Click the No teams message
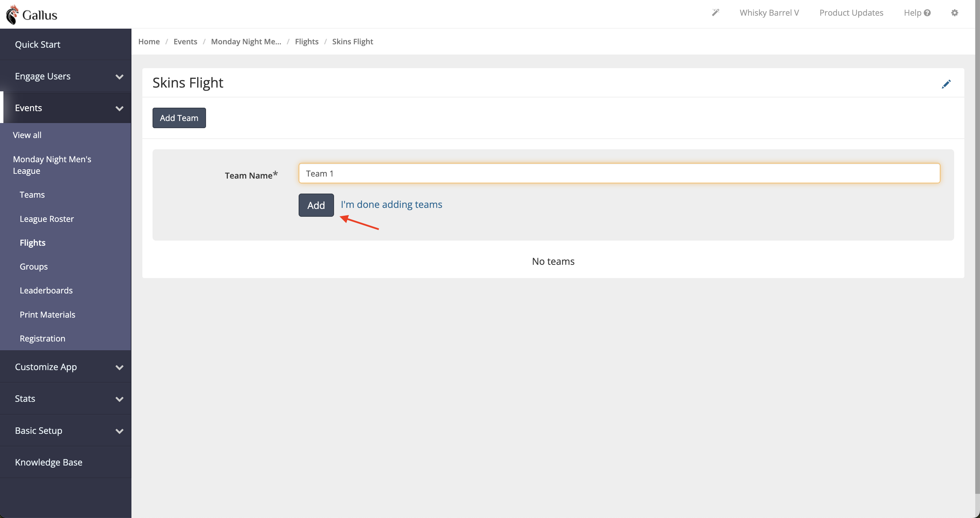Screen dimensions: 980x518 tap(553, 261)
